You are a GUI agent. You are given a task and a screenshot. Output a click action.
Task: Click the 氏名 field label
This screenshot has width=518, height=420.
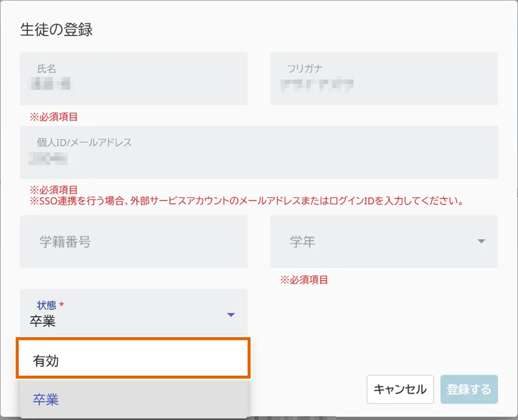[x=47, y=69]
